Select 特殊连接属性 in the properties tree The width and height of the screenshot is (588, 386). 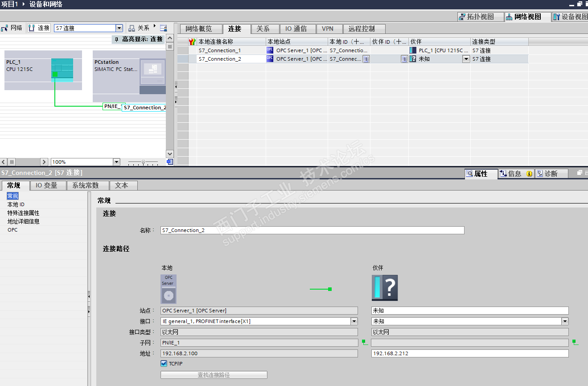tap(23, 213)
